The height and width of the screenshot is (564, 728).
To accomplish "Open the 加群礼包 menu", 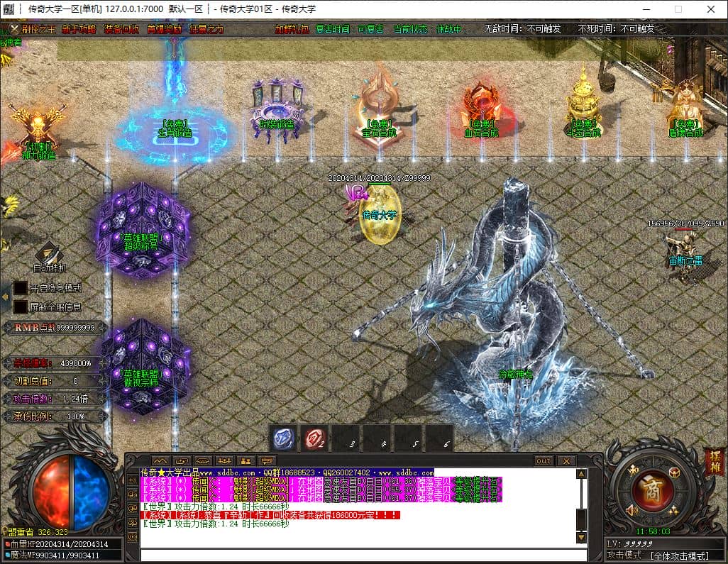I will (x=292, y=29).
